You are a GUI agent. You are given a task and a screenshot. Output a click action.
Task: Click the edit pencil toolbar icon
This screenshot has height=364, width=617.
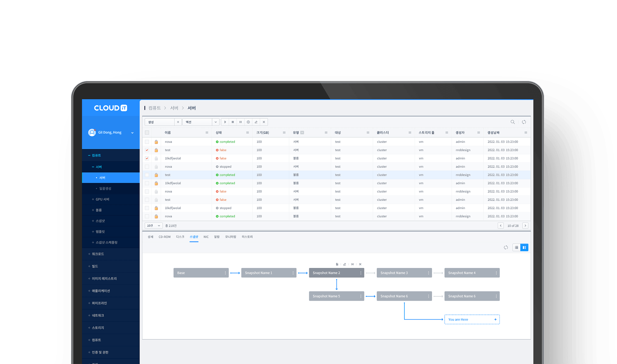click(x=256, y=122)
